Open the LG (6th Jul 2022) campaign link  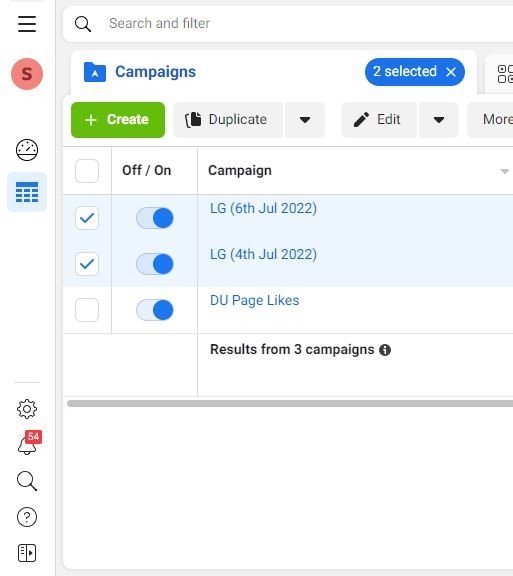tap(263, 208)
